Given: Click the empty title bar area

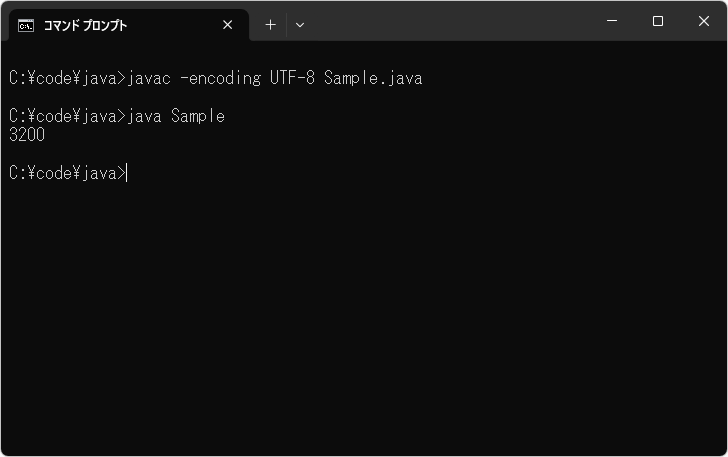Looking at the screenshot, I should (450, 21).
